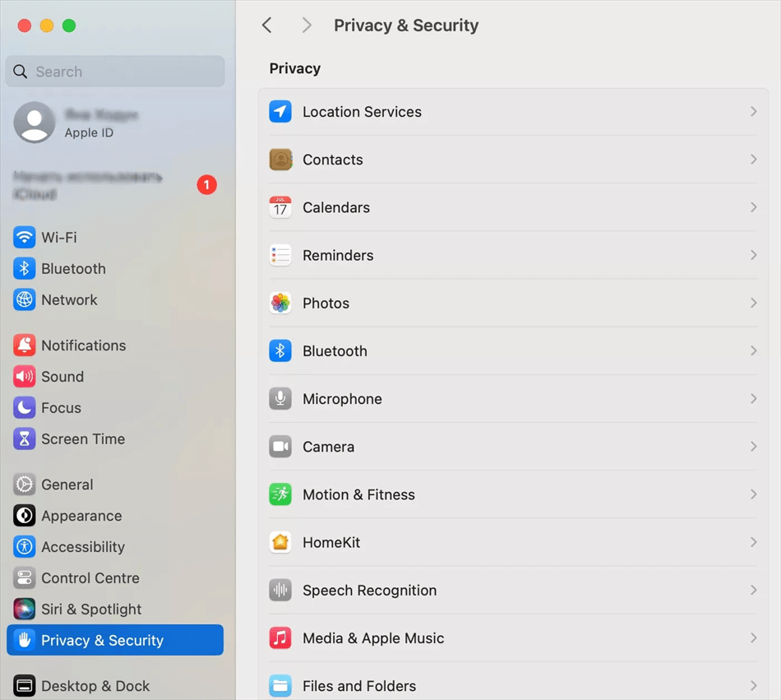Click the Control Centre sidebar icon

(x=25, y=578)
